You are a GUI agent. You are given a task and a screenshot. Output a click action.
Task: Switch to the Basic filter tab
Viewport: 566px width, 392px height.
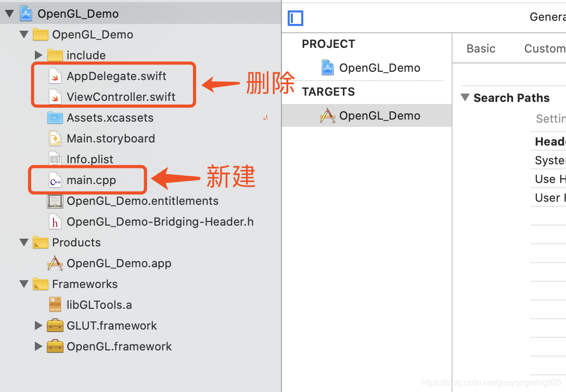481,49
